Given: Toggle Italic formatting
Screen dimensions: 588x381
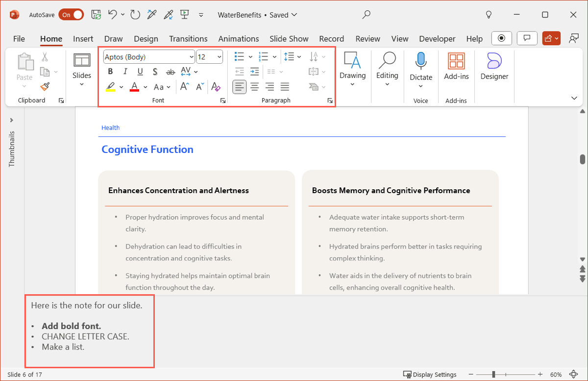Looking at the screenshot, I should [125, 72].
